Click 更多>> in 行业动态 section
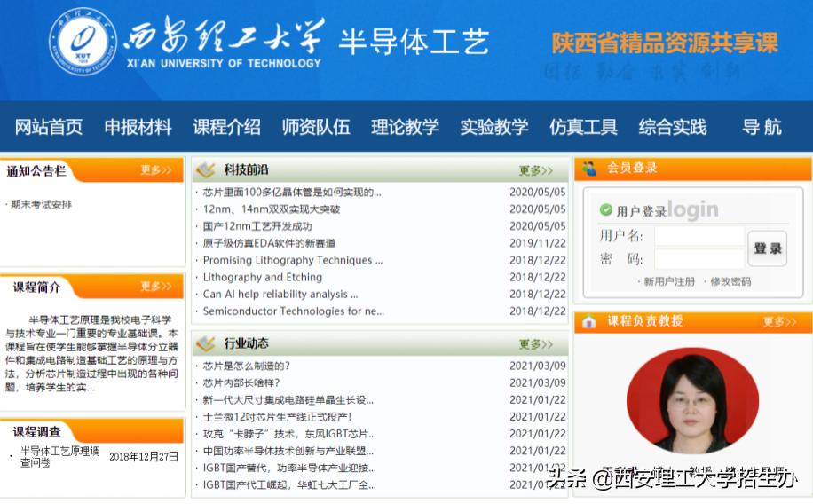The image size is (813, 504). (536, 344)
